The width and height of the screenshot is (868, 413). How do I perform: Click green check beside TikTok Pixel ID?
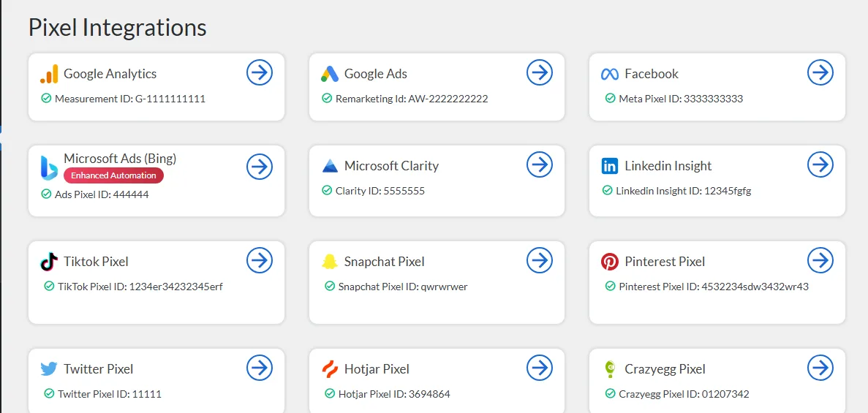click(49, 287)
